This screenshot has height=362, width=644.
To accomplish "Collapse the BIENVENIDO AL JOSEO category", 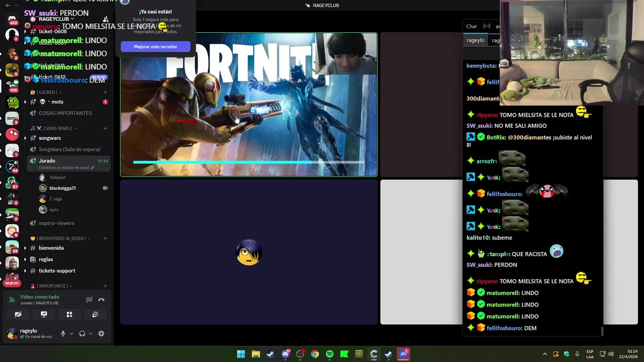I will coord(60,238).
